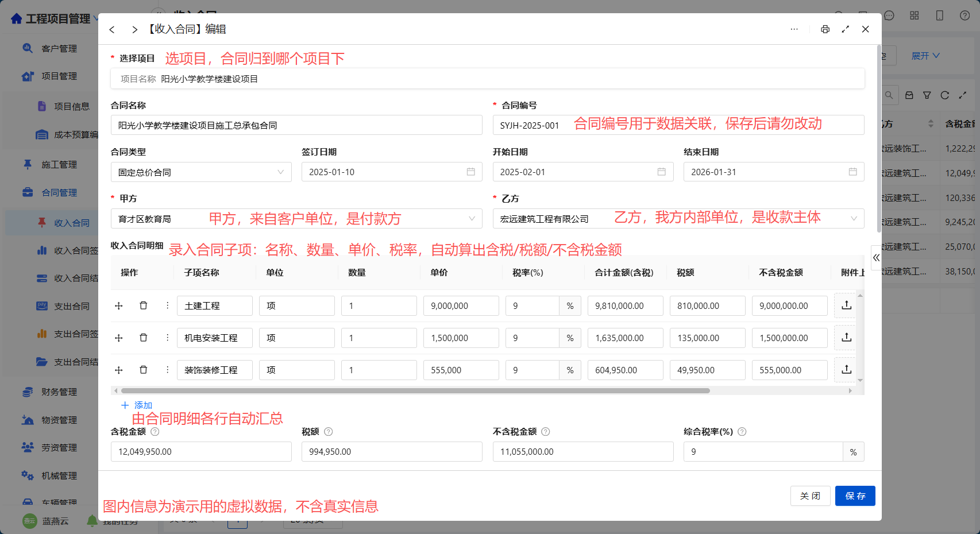Open 合同类型 dropdown showing 固定总价合同
The width and height of the screenshot is (980, 534).
(x=201, y=172)
